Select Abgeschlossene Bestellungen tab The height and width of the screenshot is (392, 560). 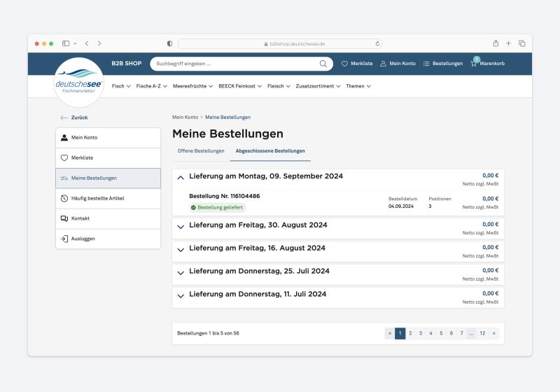[270, 151]
